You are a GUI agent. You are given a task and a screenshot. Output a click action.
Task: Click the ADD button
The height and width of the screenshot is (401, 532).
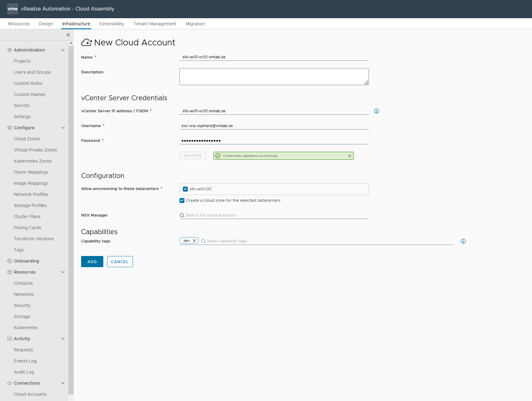pyautogui.click(x=92, y=262)
